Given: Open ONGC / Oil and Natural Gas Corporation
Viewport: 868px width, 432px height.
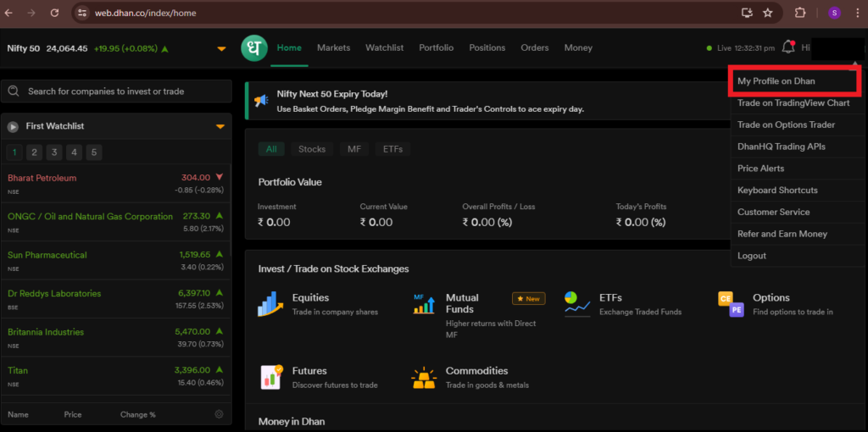Looking at the screenshot, I should click(115, 222).
